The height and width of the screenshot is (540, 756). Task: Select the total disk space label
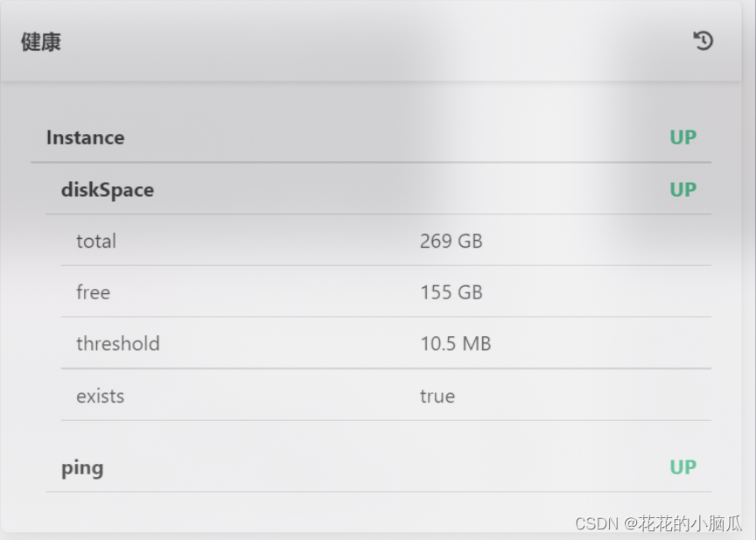[x=95, y=241]
